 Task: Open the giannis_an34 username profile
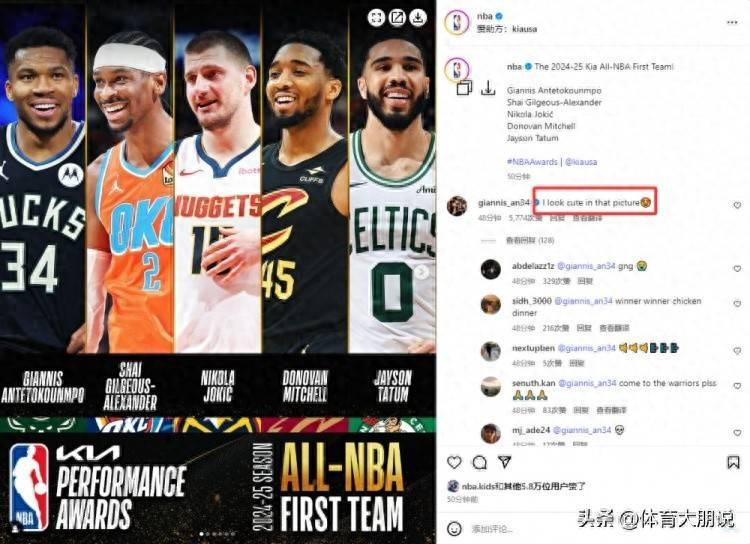point(504,203)
